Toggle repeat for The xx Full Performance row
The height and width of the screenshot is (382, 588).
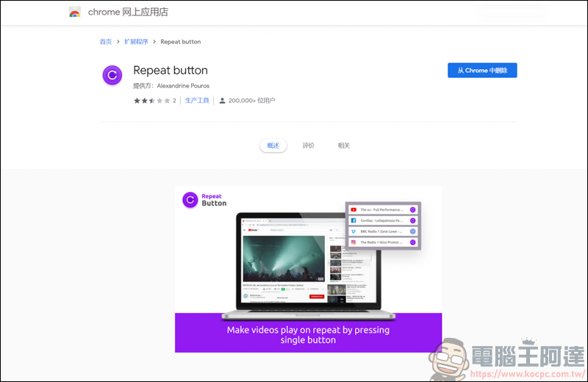pyautogui.click(x=413, y=209)
